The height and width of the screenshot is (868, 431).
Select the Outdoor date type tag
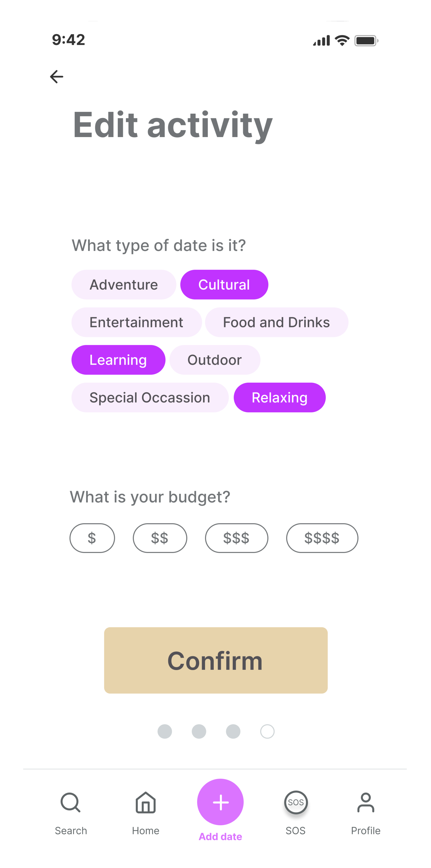[x=215, y=359]
